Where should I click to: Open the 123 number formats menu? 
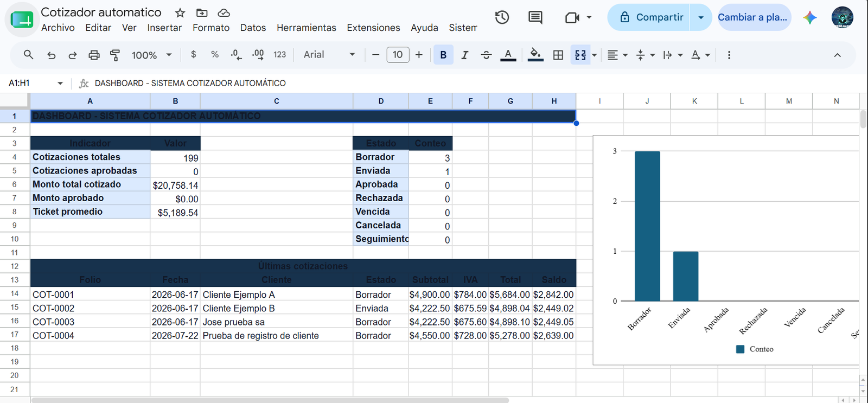279,55
